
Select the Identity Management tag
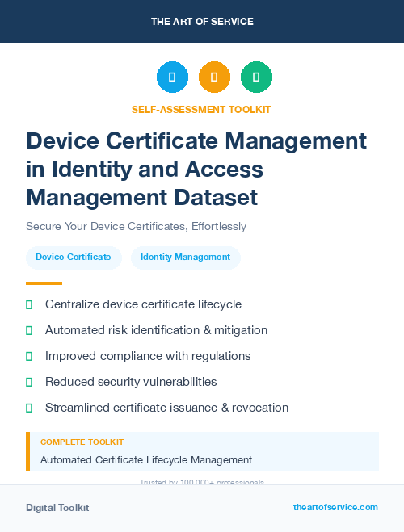(x=186, y=258)
